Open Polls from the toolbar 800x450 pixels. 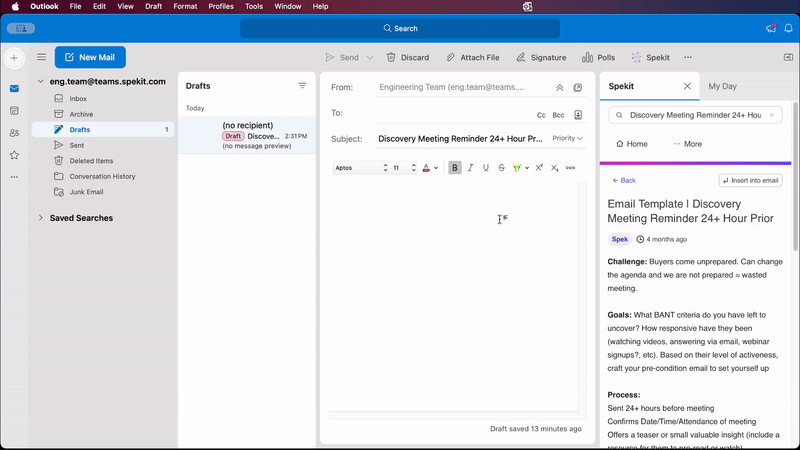[x=598, y=57]
